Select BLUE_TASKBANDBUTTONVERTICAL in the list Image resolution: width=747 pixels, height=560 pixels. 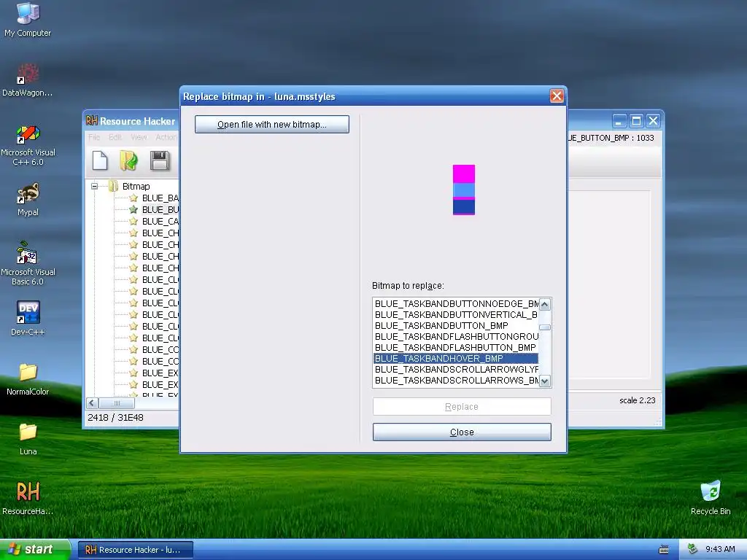pyautogui.click(x=456, y=314)
